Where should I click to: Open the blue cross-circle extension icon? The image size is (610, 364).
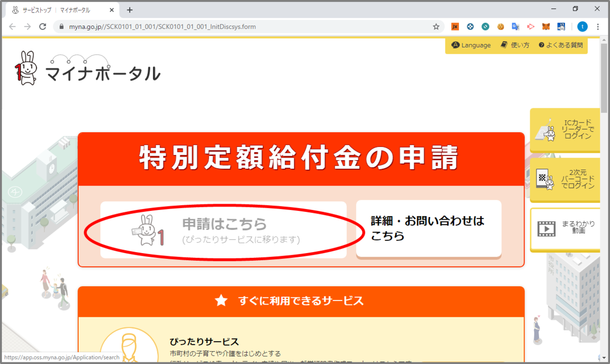coord(470,26)
